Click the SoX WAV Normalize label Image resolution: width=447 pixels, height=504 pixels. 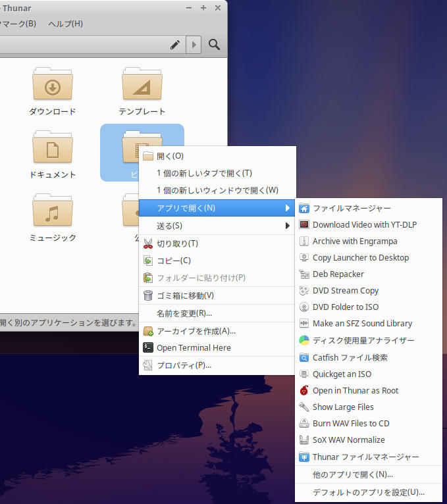pyautogui.click(x=349, y=440)
